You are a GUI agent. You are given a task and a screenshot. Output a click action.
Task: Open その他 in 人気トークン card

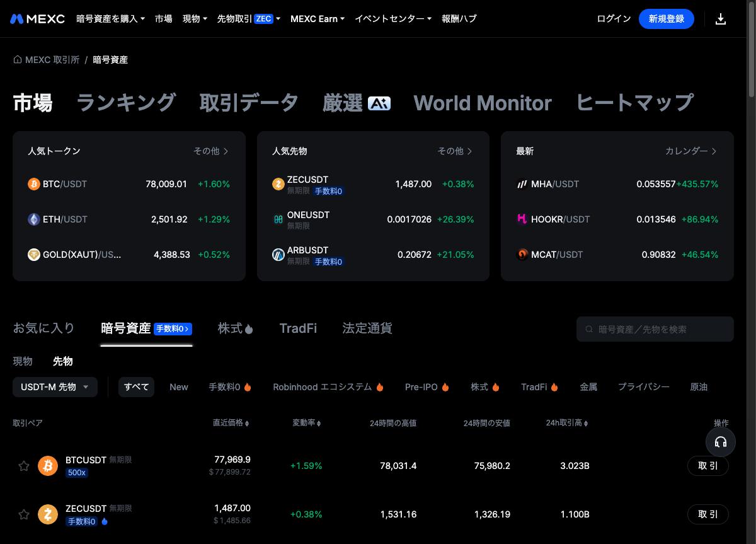211,151
